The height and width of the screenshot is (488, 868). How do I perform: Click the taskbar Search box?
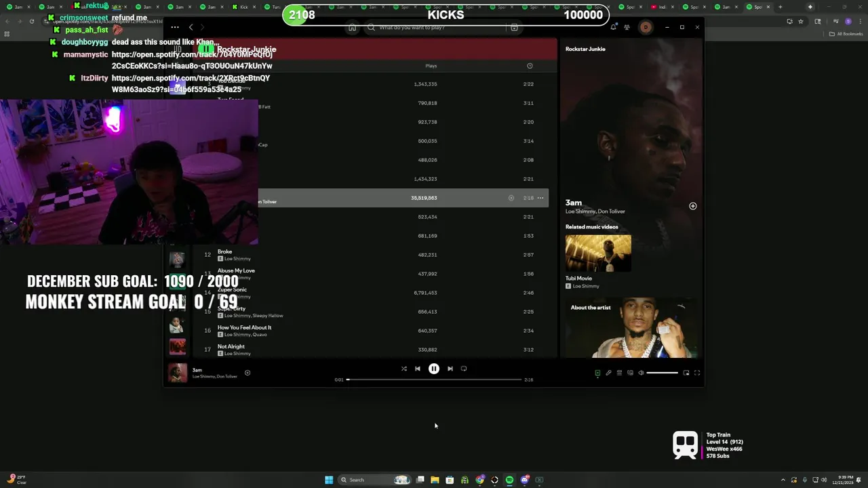click(x=375, y=480)
